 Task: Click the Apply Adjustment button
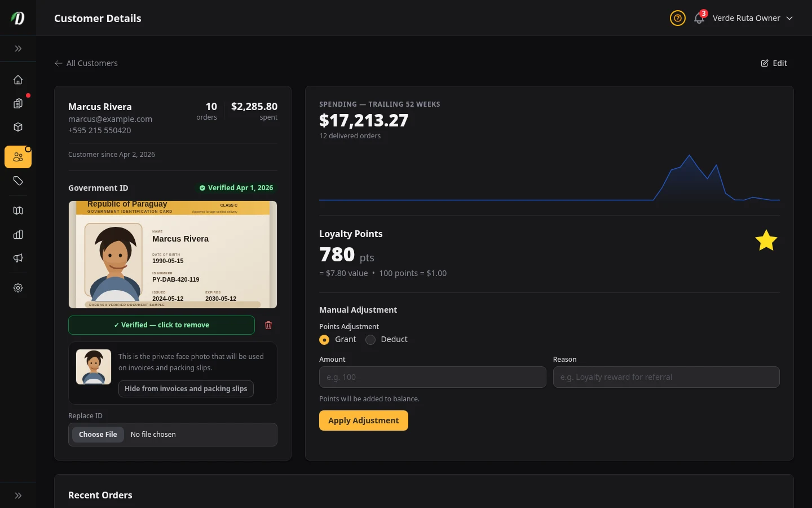click(x=363, y=421)
